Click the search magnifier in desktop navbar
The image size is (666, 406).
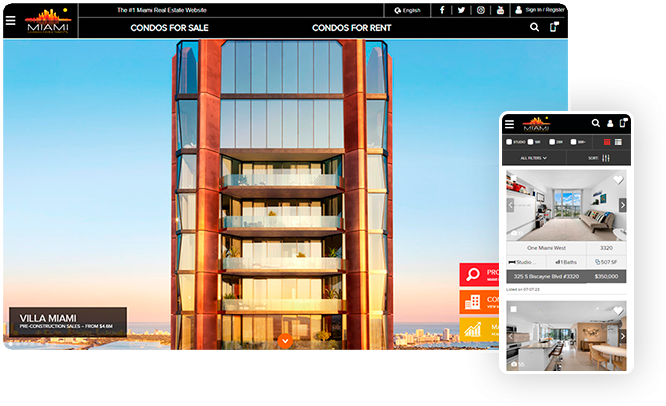point(534,27)
